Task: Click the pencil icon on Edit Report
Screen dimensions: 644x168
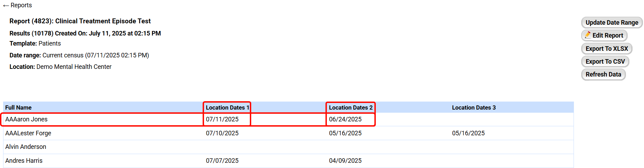Action: (588, 35)
